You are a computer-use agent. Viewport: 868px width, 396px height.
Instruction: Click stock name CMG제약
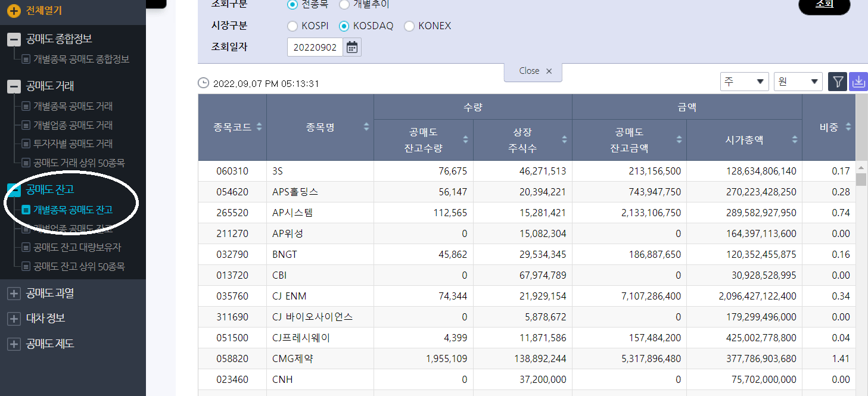[293, 358]
